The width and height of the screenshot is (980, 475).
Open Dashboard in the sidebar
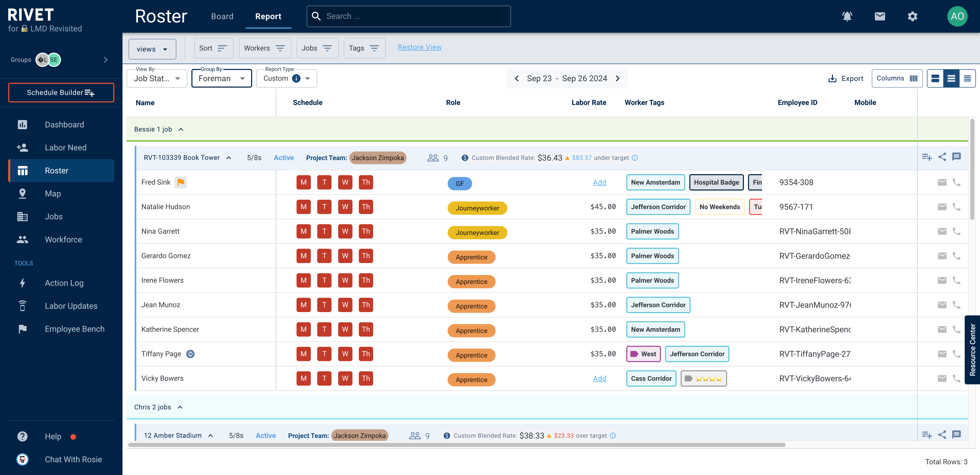pyautogui.click(x=61, y=124)
